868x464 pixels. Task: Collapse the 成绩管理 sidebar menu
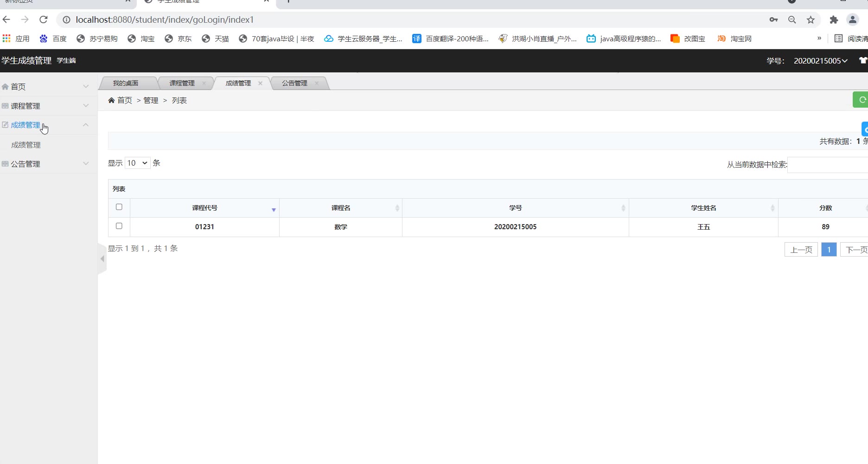[48, 125]
